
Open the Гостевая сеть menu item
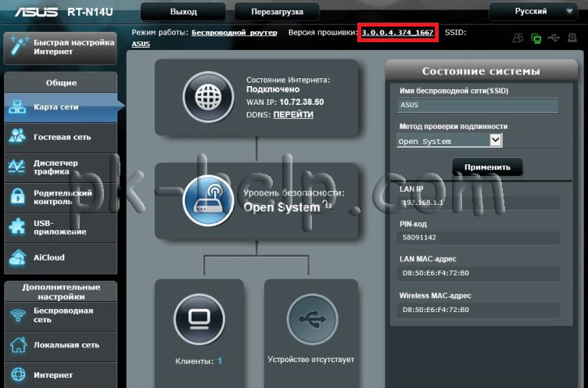pos(61,138)
